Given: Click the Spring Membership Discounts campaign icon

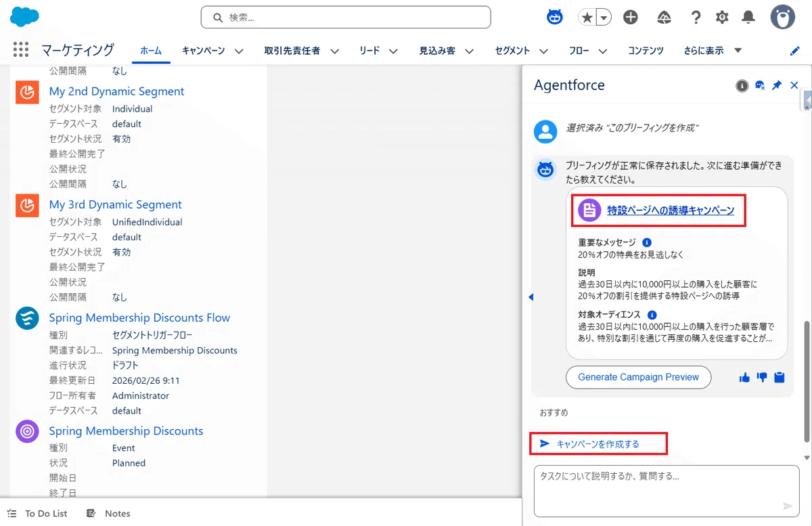Looking at the screenshot, I should click(27, 431).
